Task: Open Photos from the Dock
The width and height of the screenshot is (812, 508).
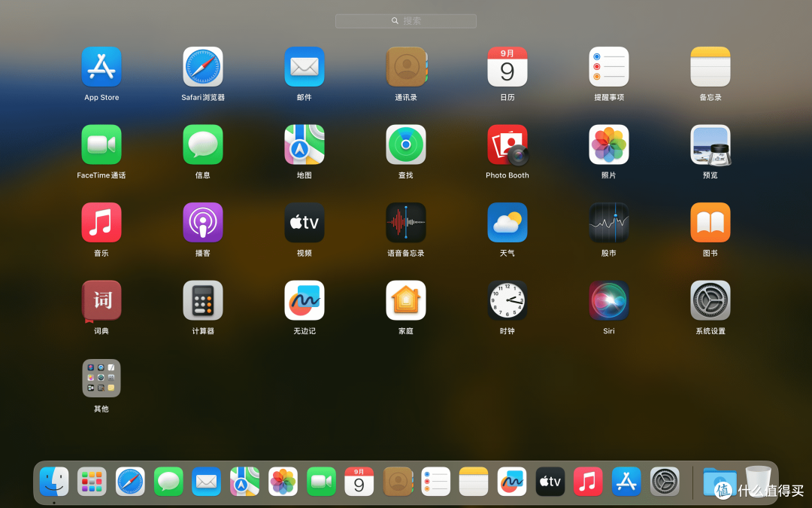Action: (x=283, y=482)
